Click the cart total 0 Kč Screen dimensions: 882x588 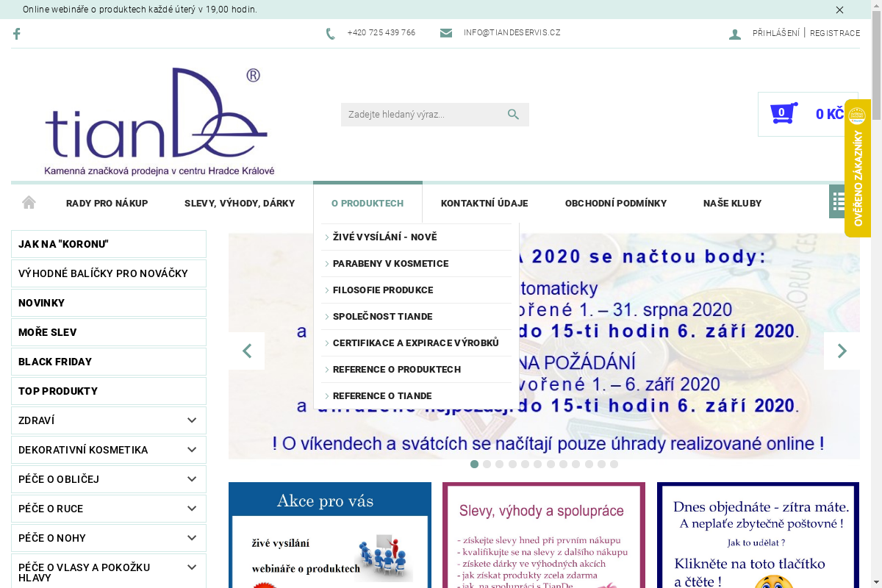(830, 114)
